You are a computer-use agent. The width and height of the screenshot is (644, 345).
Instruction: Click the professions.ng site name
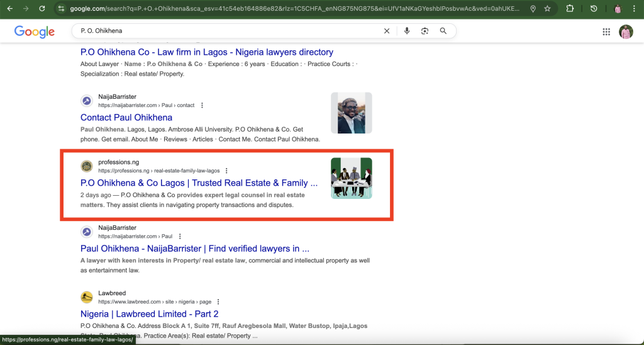(x=119, y=162)
